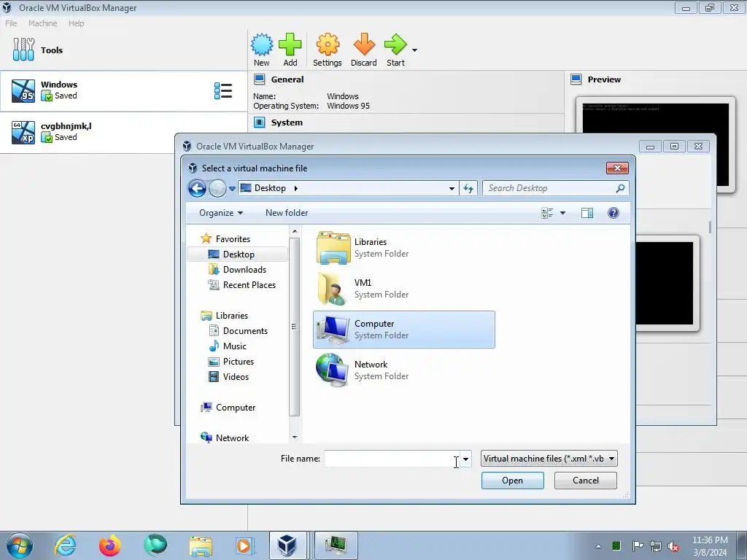This screenshot has height=560, width=747.
Task: Expand the address bar previous locations dropdown
Action: click(451, 189)
